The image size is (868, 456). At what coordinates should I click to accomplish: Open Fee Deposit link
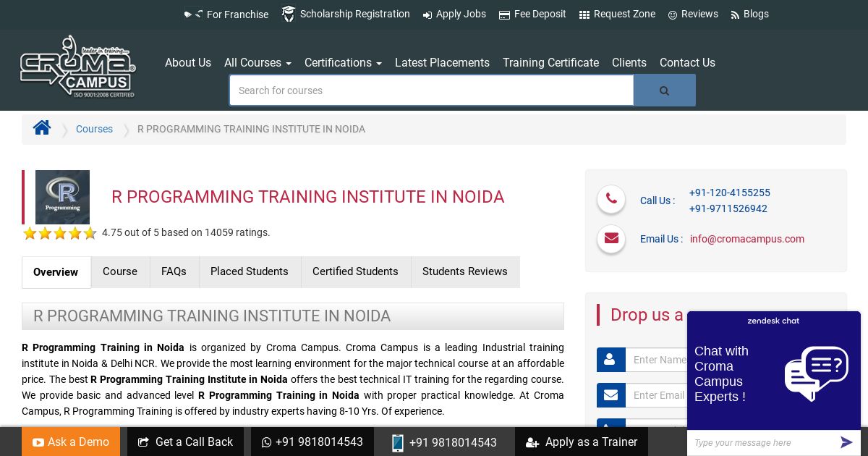coord(532,14)
